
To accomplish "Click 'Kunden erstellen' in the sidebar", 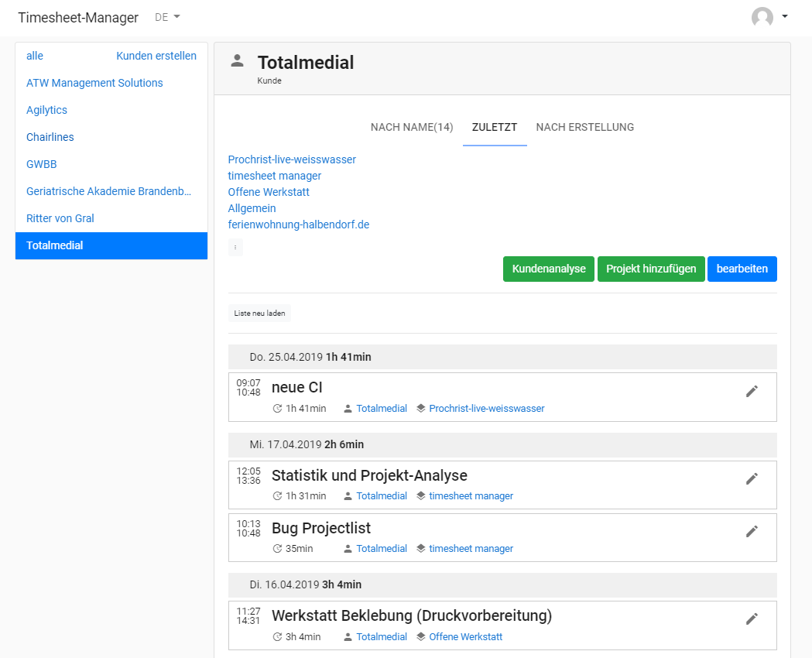I will click(156, 56).
